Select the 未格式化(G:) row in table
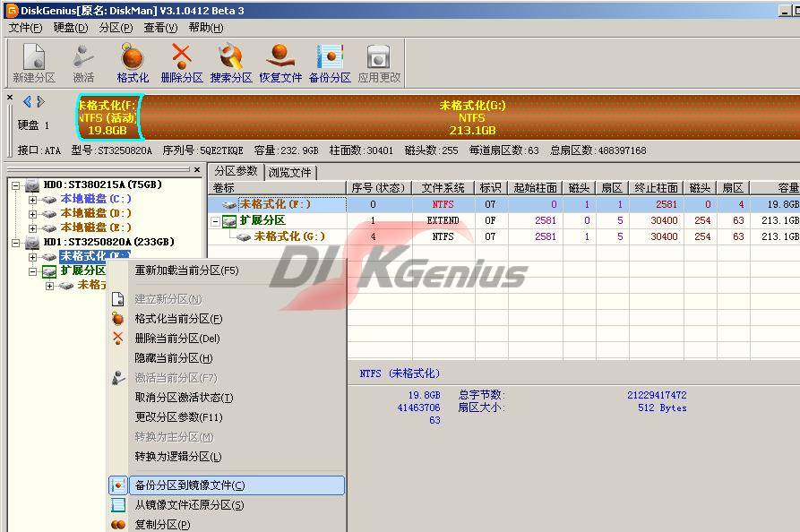Image resolution: width=800 pixels, height=532 pixels. (x=503, y=236)
